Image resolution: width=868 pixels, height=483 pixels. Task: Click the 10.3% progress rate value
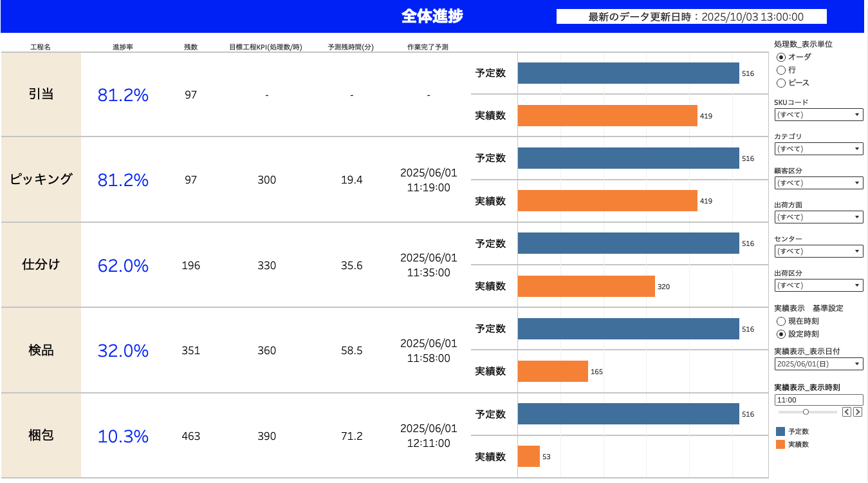click(x=123, y=436)
